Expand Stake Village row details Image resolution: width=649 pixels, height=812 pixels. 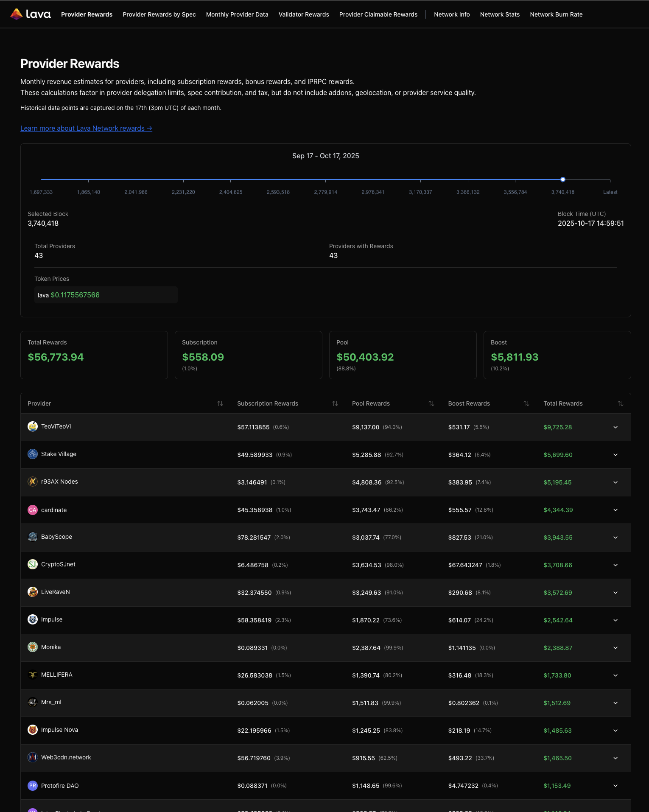pos(615,455)
